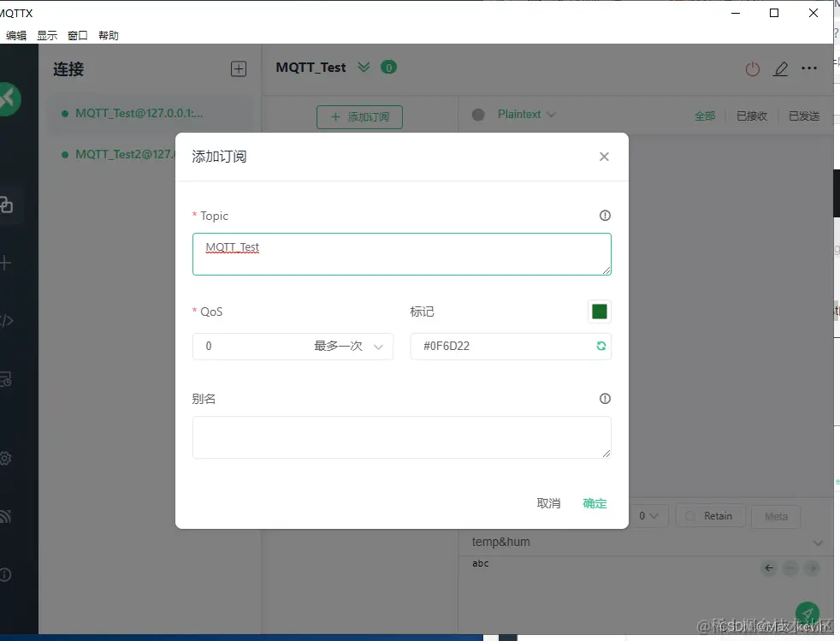Confirm subscription with 确定
Screen dimensions: 840x641
pyautogui.click(x=595, y=503)
